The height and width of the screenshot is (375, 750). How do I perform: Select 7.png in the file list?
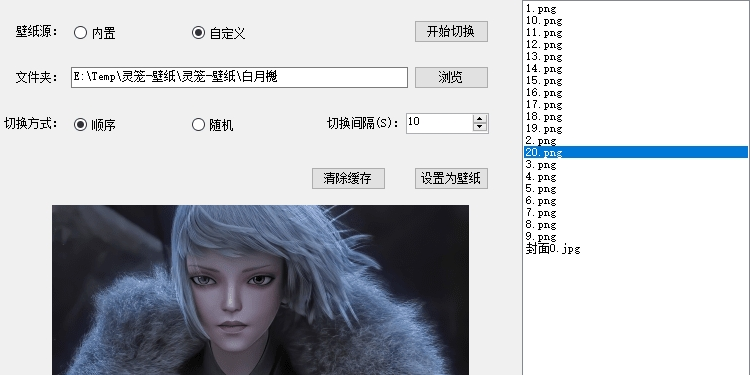click(636, 212)
